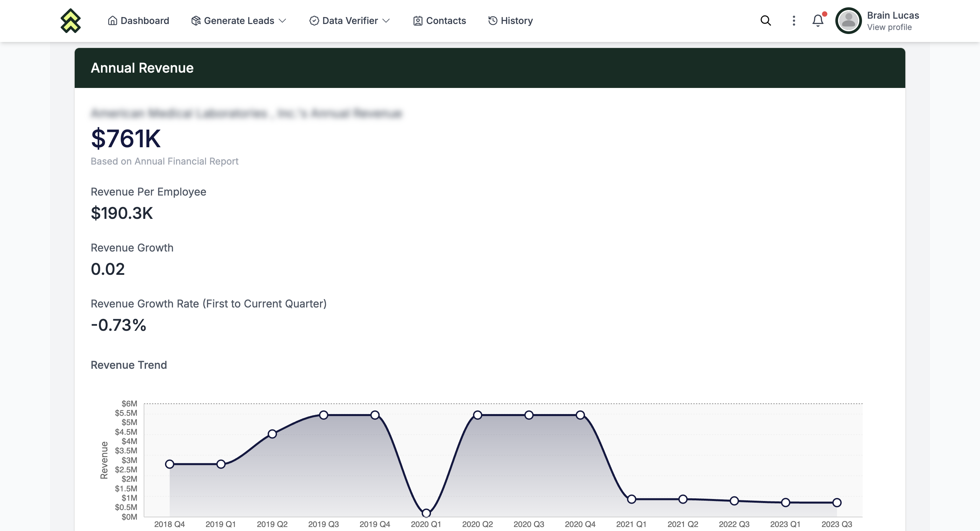Select the 2019 Q4 data point
980x531 pixels.
(x=375, y=415)
